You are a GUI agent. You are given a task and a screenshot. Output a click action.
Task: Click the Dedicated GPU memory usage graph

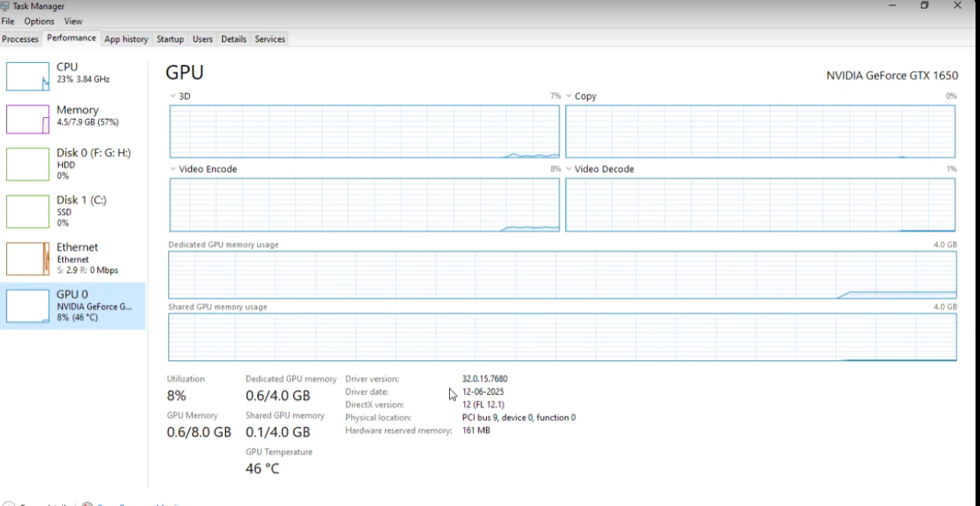[562, 275]
